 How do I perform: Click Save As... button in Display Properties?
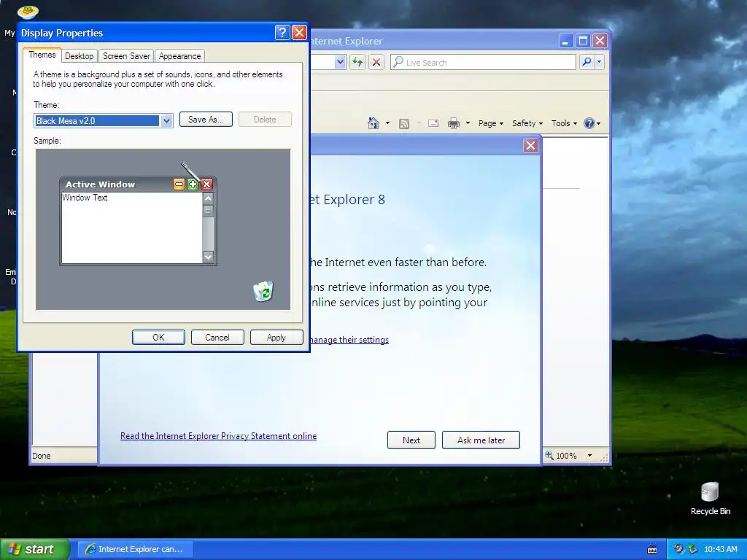pyautogui.click(x=206, y=120)
